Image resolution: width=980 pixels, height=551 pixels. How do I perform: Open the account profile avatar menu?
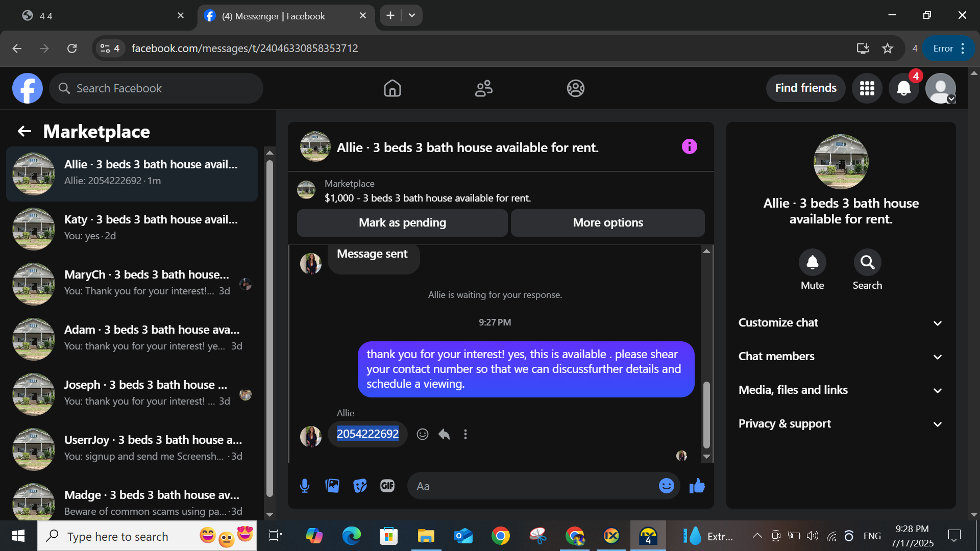941,88
